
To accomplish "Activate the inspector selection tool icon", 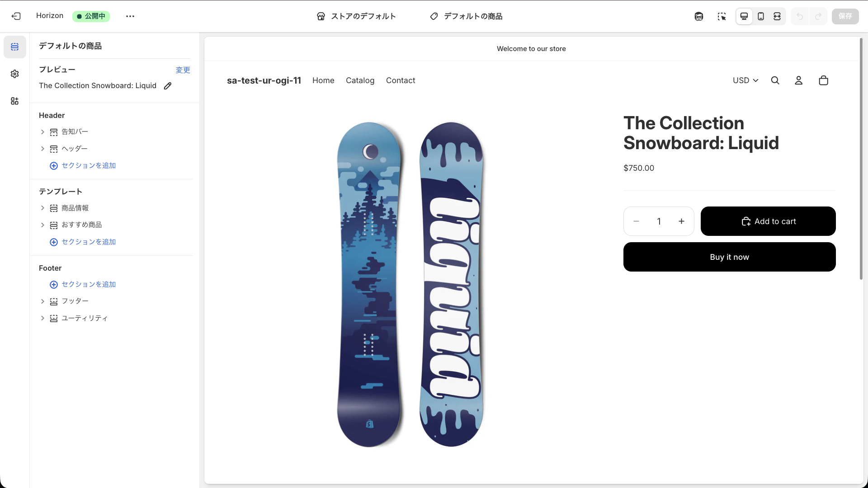I will (x=722, y=16).
